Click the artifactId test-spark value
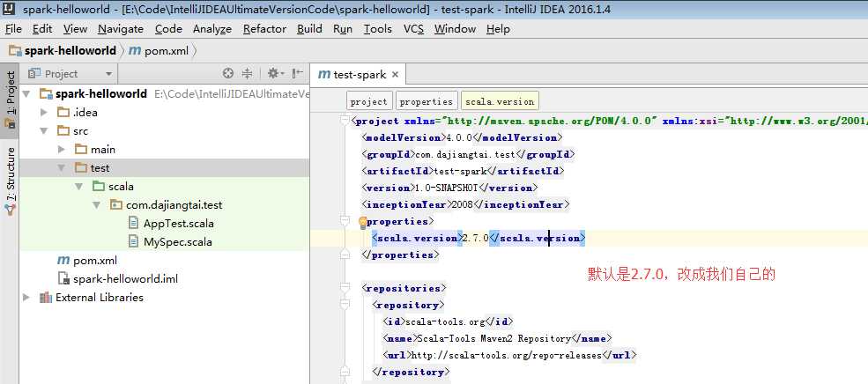The height and width of the screenshot is (384, 868). (x=461, y=171)
